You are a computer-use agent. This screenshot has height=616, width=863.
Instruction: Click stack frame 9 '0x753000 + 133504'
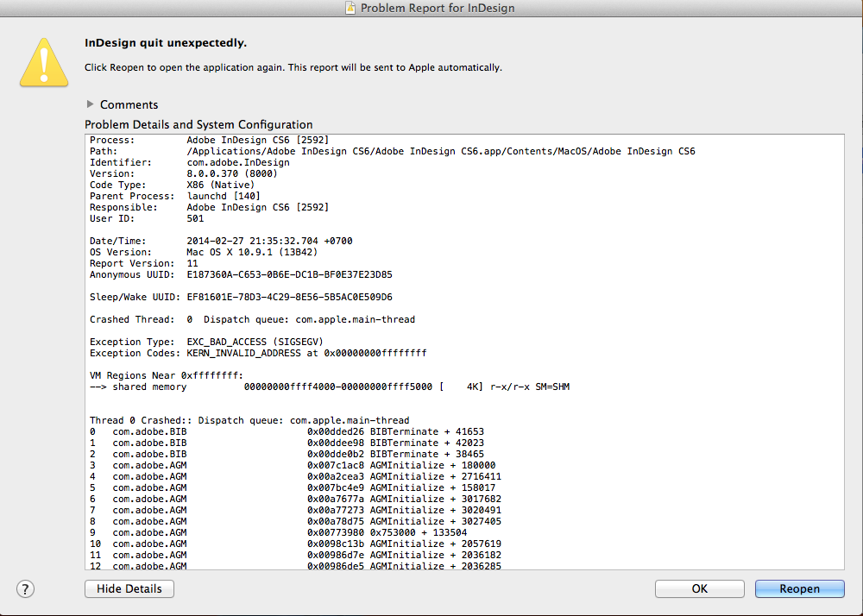[279, 532]
